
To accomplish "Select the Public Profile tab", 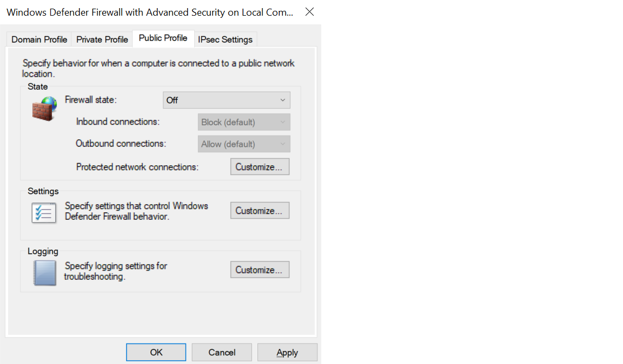I will point(163,38).
